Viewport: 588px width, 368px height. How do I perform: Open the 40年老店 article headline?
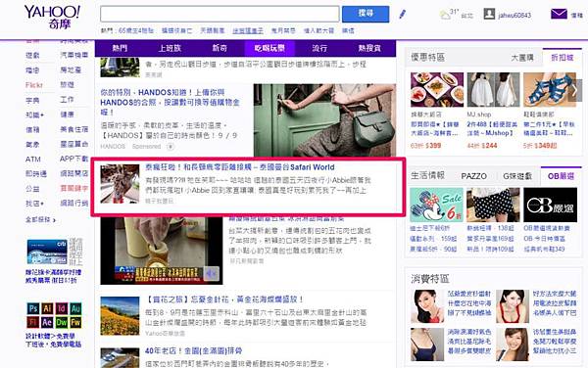(193, 351)
